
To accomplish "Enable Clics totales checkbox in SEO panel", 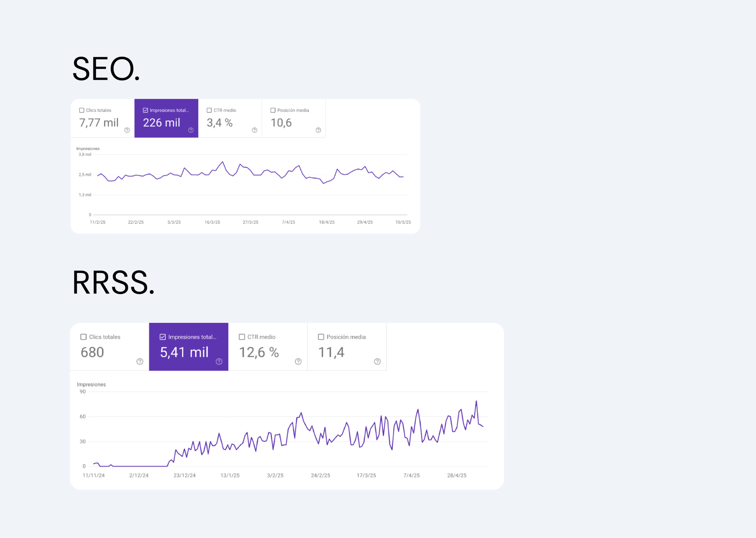I will pos(82,110).
